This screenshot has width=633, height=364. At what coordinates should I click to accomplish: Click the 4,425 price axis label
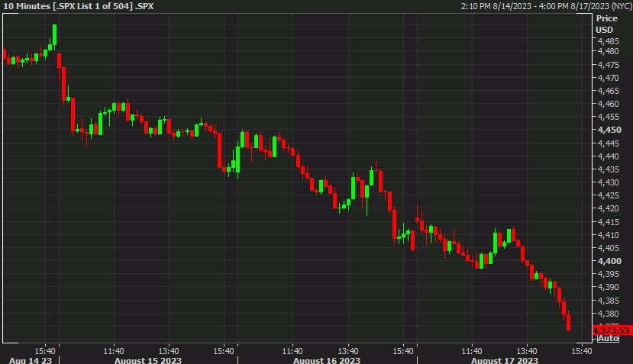pyautogui.click(x=609, y=195)
